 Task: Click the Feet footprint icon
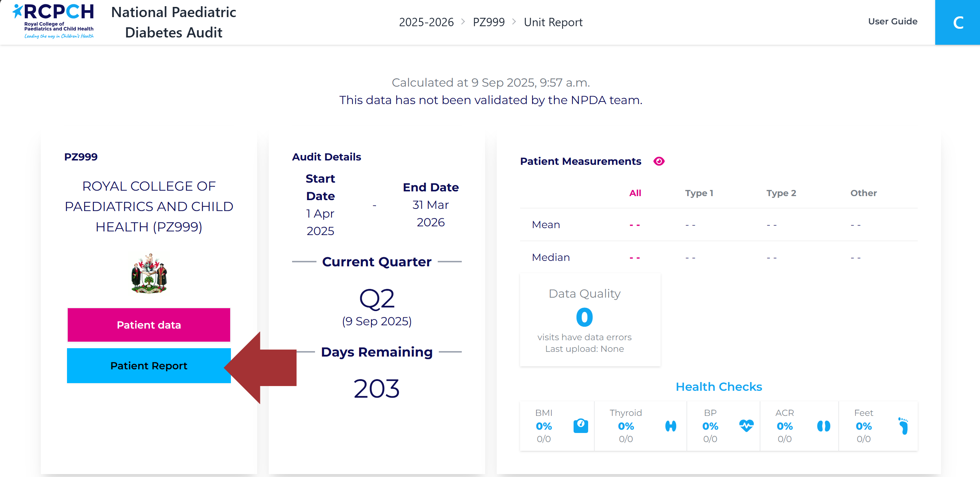point(903,426)
